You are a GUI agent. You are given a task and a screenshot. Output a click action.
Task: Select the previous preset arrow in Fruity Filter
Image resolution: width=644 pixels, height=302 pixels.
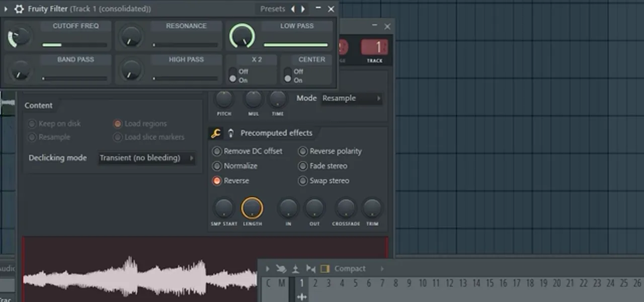(293, 9)
